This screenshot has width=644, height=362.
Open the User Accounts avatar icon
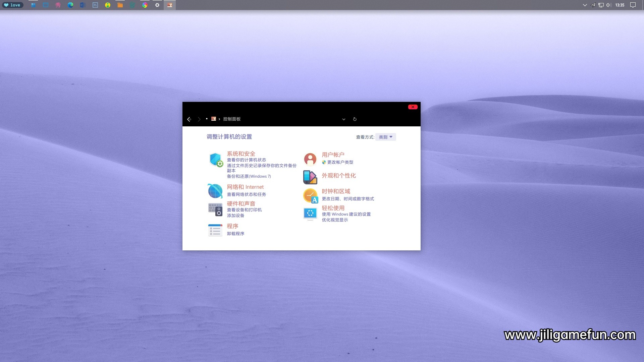pos(310,159)
